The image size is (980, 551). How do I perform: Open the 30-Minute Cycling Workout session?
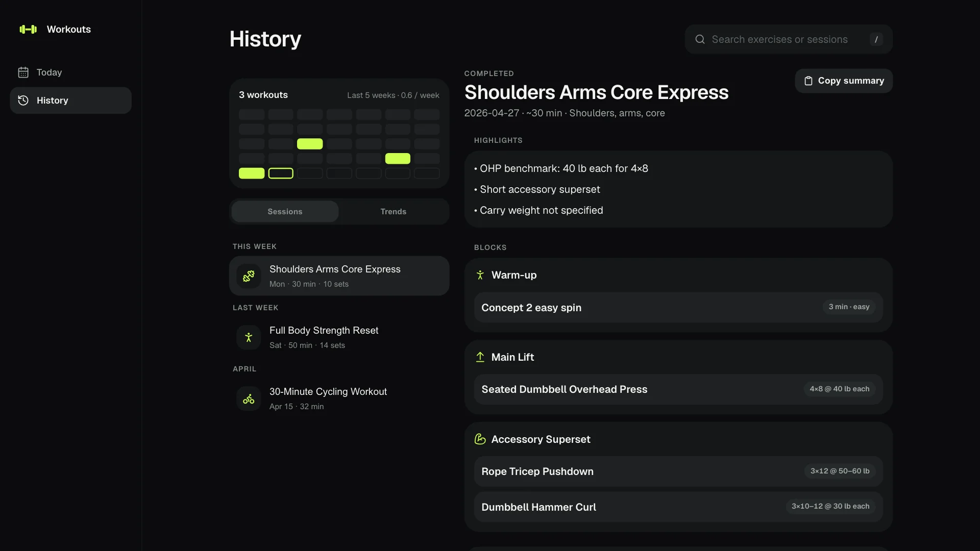coord(339,398)
